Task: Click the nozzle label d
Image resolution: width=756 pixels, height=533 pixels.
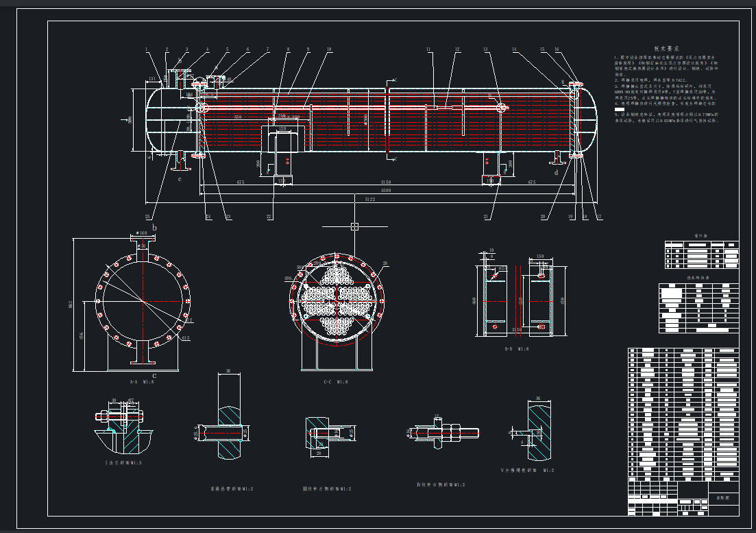Action: click(x=557, y=172)
